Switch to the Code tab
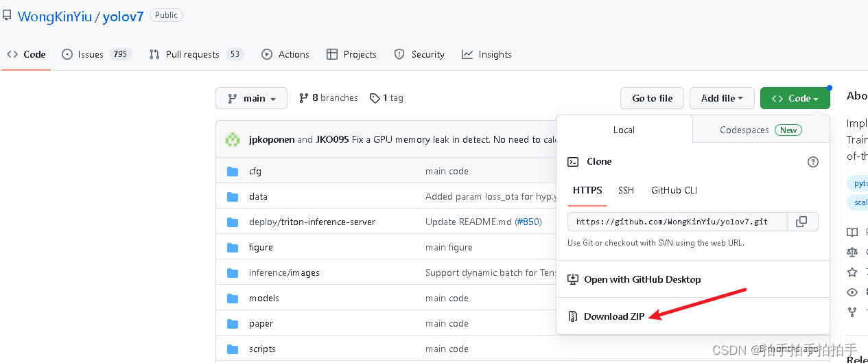Viewport: 868px width, 363px height. pyautogui.click(x=26, y=54)
